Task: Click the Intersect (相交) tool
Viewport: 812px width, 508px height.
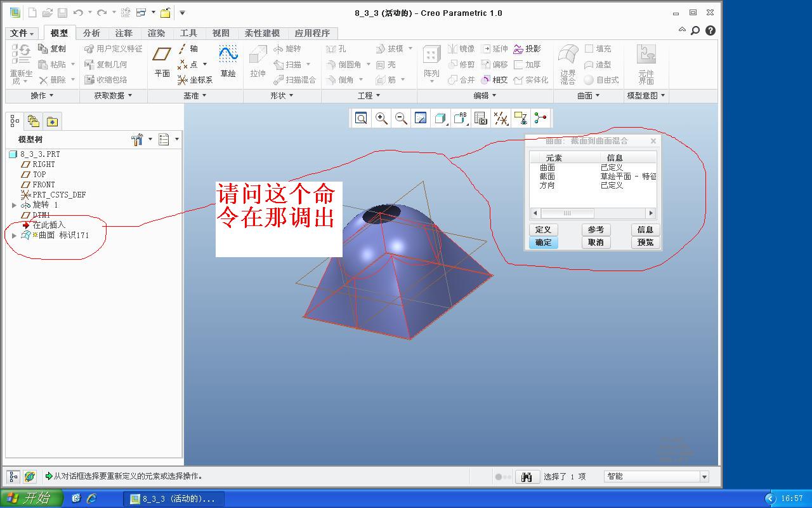Action: click(x=494, y=80)
